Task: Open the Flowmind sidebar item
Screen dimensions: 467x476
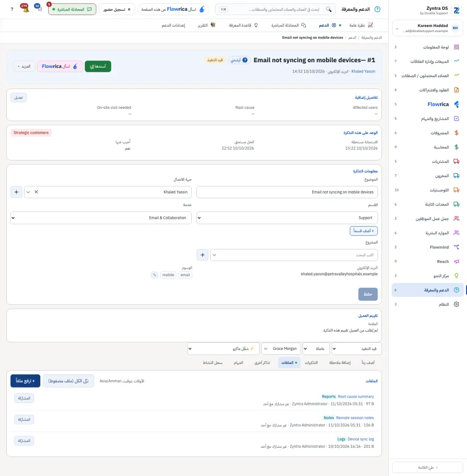Action: pyautogui.click(x=427, y=247)
